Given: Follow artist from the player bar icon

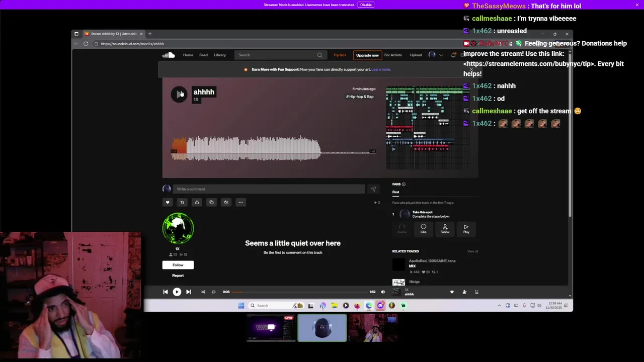Looking at the screenshot, I should coord(464,292).
